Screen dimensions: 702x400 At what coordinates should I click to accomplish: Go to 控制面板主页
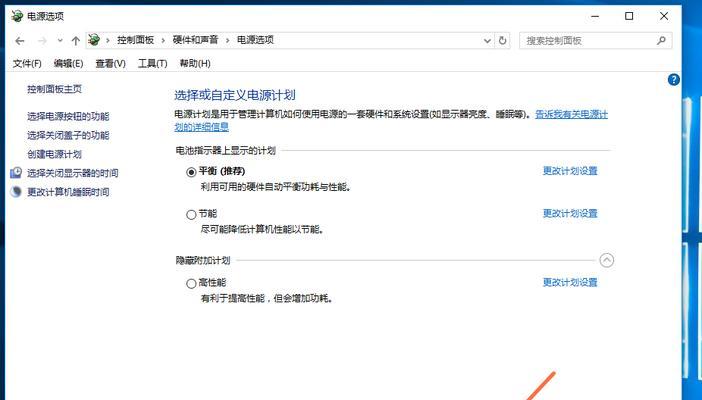54,89
